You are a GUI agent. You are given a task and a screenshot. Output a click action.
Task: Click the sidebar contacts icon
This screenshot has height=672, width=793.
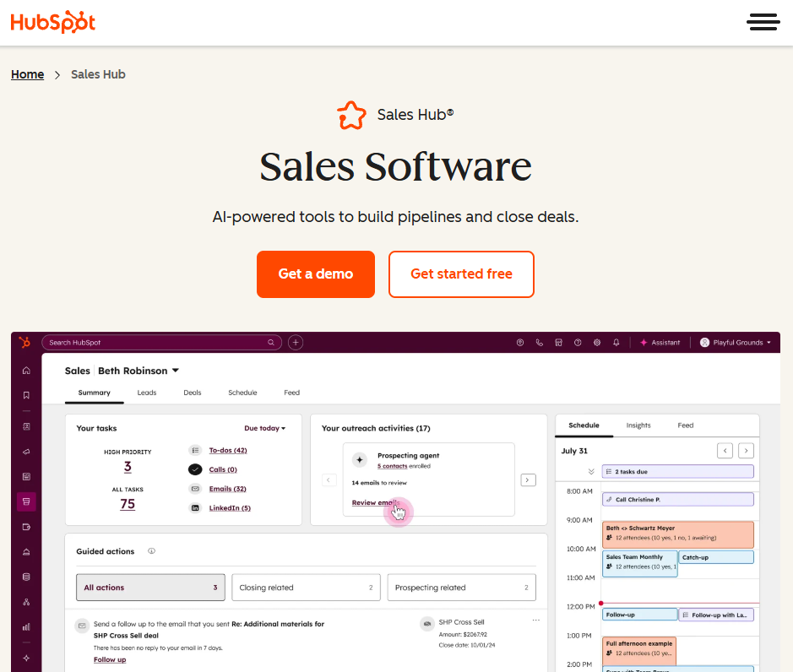click(26, 427)
